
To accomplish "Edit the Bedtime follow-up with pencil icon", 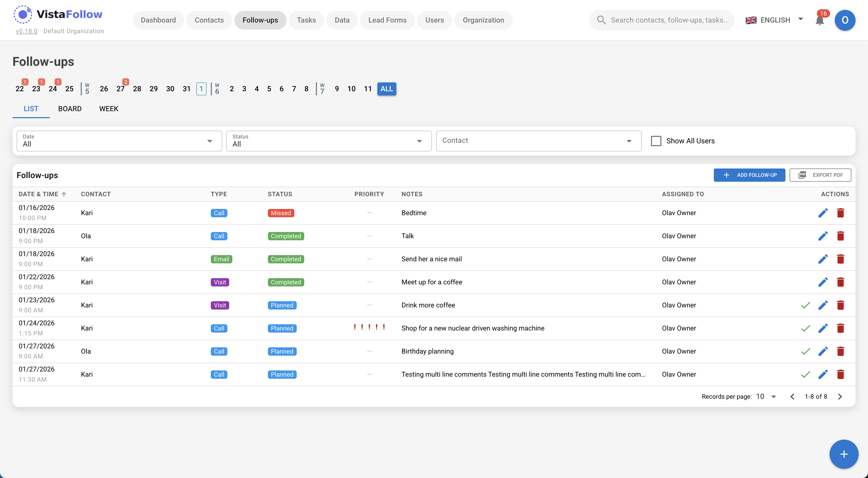I will (823, 213).
